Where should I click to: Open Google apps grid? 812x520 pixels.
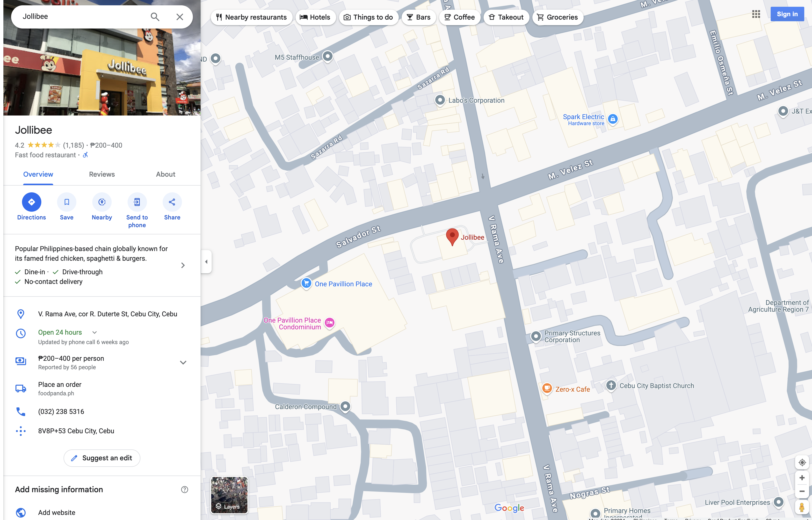pyautogui.click(x=756, y=14)
